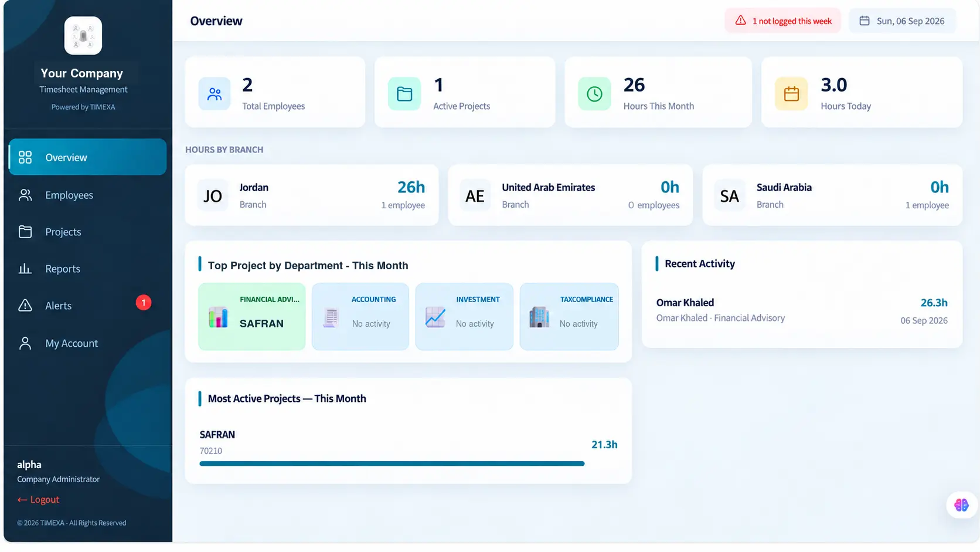Click the Overview page title
This screenshot has height=552, width=980.
point(216,21)
